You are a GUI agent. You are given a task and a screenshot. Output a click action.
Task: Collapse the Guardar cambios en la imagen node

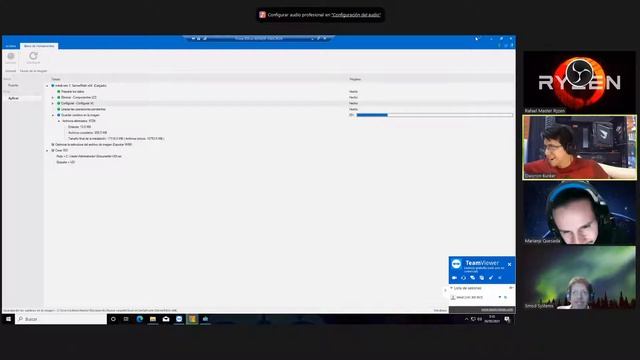53,115
